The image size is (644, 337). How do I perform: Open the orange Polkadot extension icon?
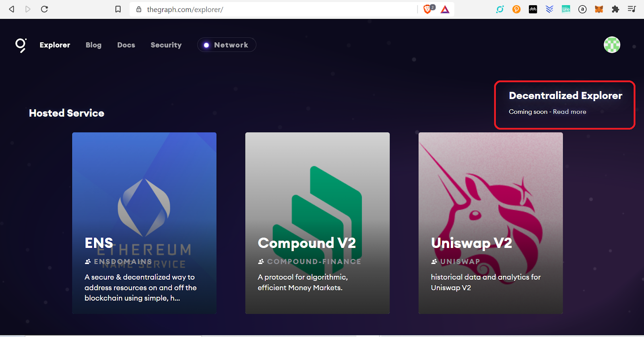pos(516,9)
